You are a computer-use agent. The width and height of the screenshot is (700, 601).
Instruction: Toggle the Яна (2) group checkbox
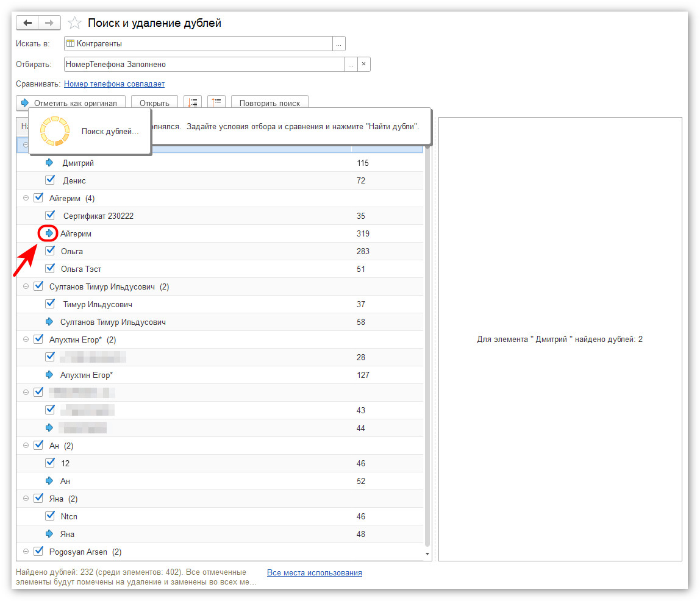(x=39, y=498)
